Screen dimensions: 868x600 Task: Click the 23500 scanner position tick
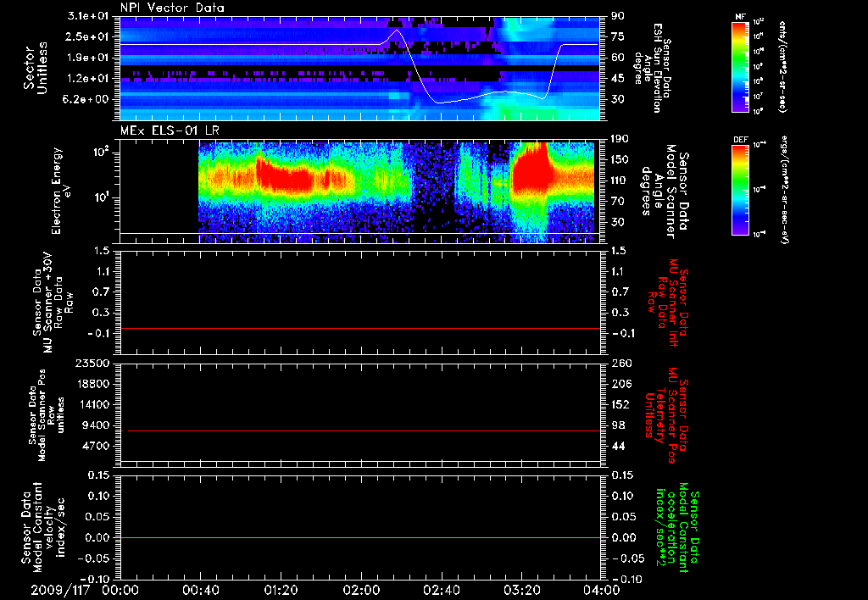(x=92, y=363)
